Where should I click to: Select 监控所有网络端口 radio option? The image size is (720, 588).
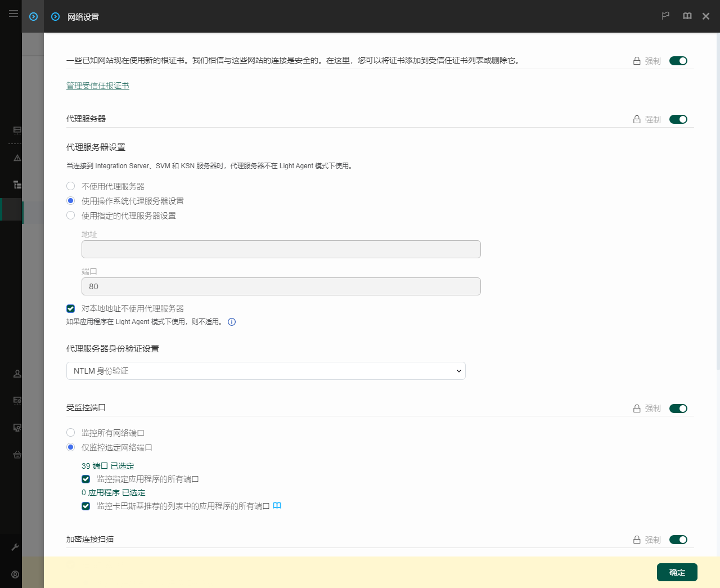pyautogui.click(x=71, y=433)
